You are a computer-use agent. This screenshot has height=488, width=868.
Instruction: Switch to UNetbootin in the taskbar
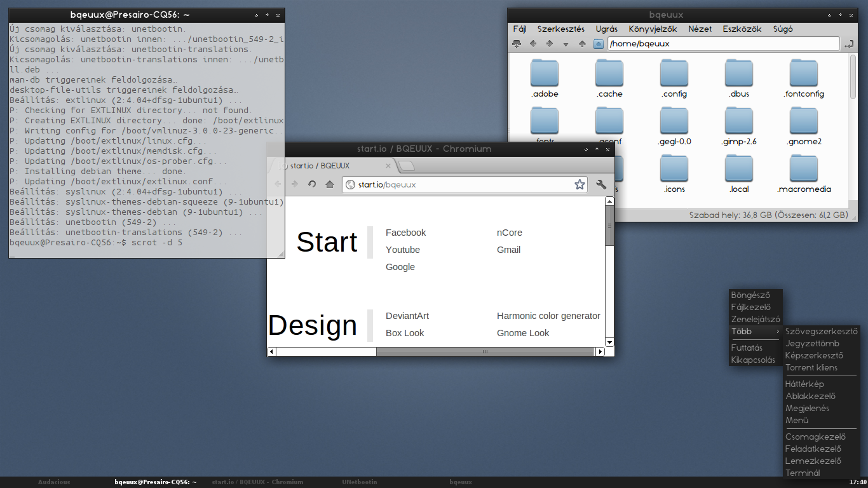click(360, 482)
